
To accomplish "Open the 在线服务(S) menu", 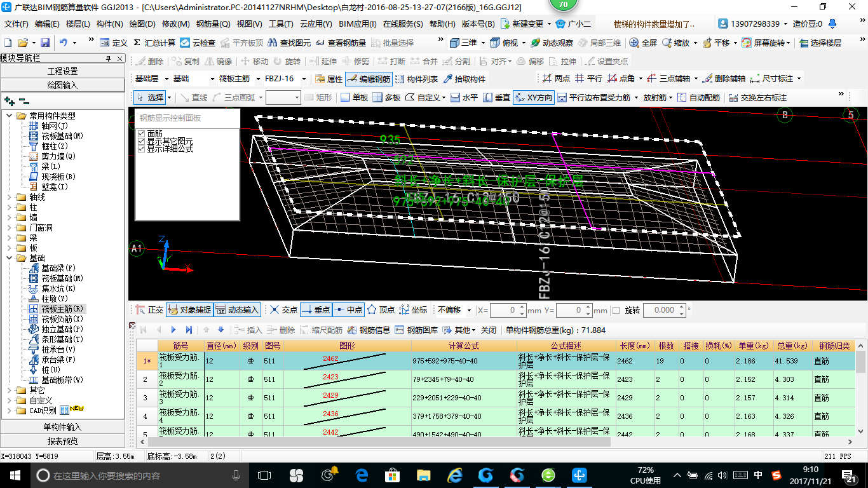I will (403, 24).
